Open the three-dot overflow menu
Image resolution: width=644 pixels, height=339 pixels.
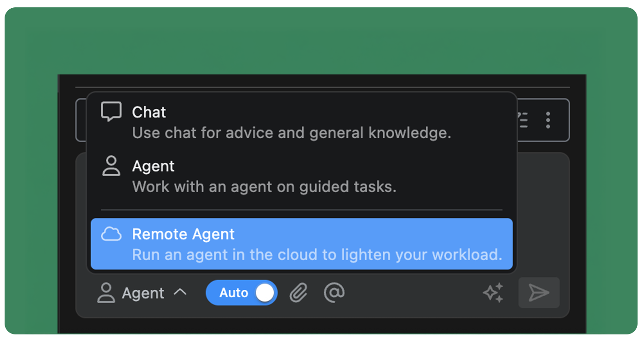coord(548,120)
